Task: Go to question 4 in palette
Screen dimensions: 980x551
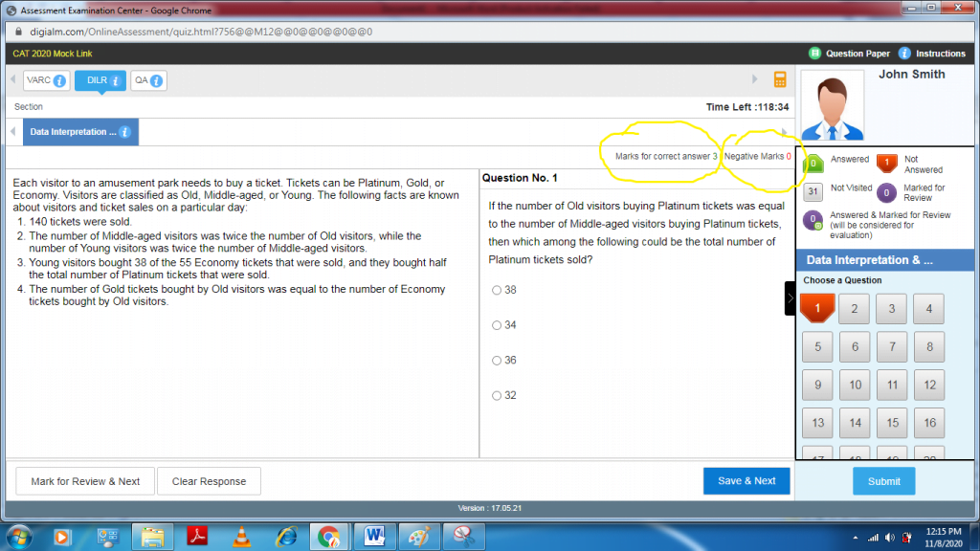Action: 929,309
